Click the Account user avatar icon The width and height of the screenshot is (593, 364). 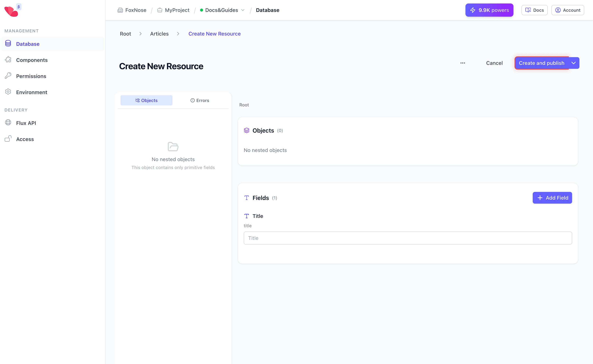click(x=558, y=10)
